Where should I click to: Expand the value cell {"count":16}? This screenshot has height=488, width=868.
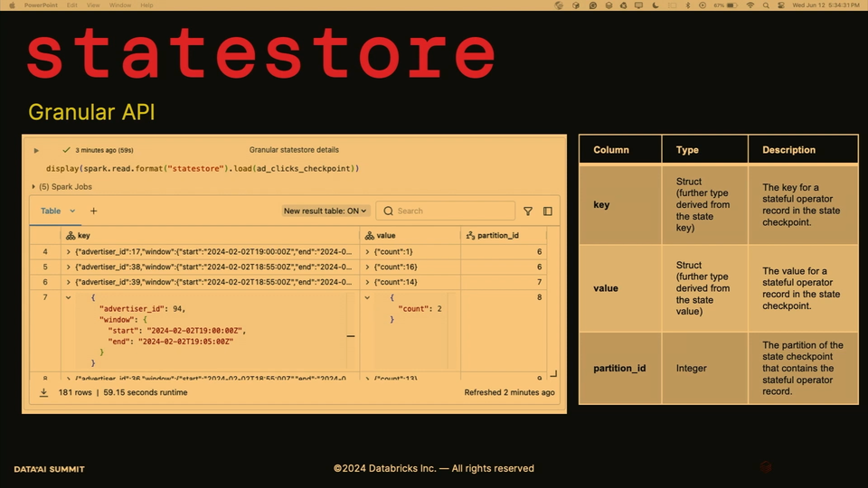click(367, 267)
